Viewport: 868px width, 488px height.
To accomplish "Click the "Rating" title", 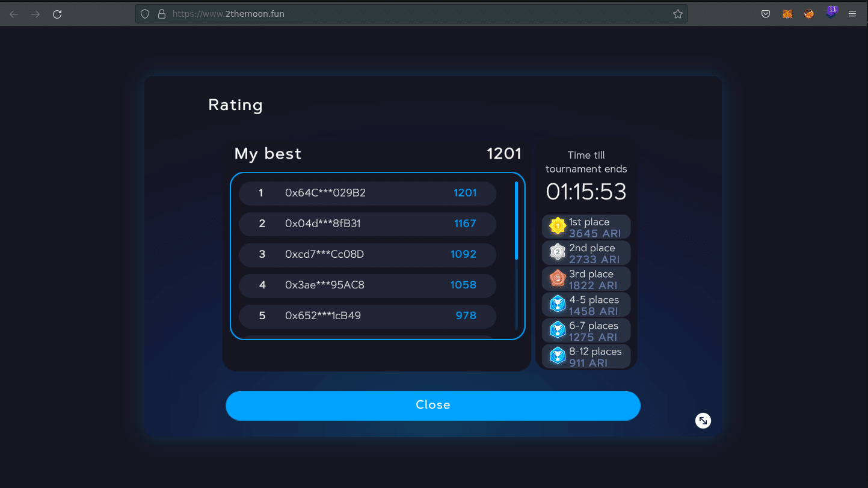I will click(x=236, y=105).
